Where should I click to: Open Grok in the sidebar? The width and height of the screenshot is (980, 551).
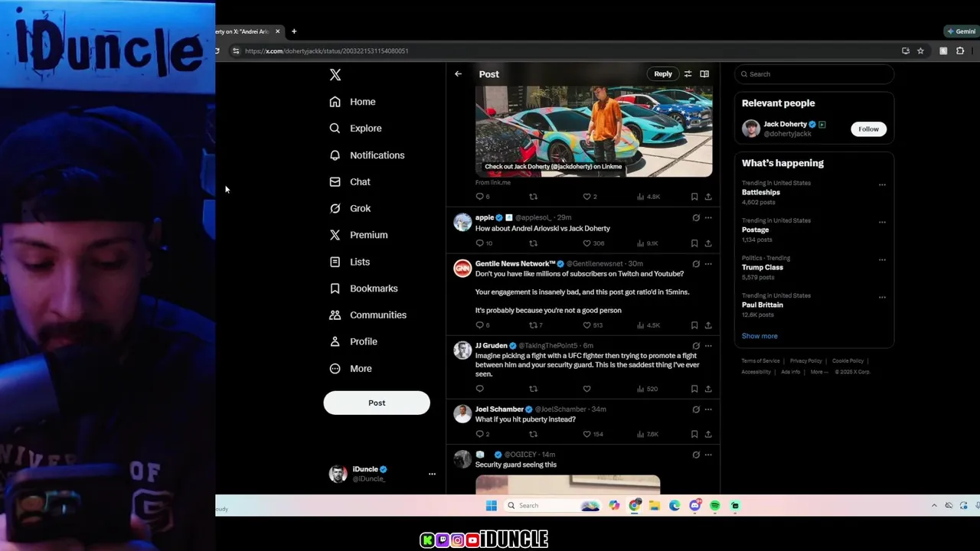pyautogui.click(x=350, y=208)
